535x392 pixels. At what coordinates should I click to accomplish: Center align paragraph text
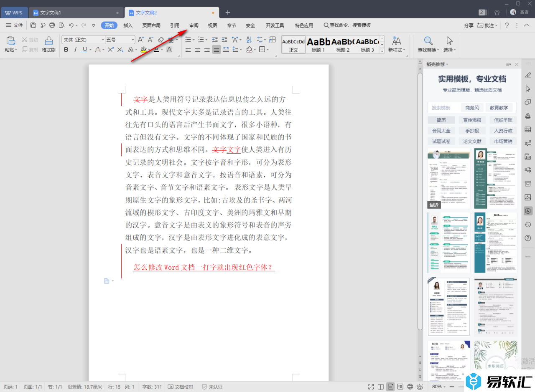pos(198,50)
